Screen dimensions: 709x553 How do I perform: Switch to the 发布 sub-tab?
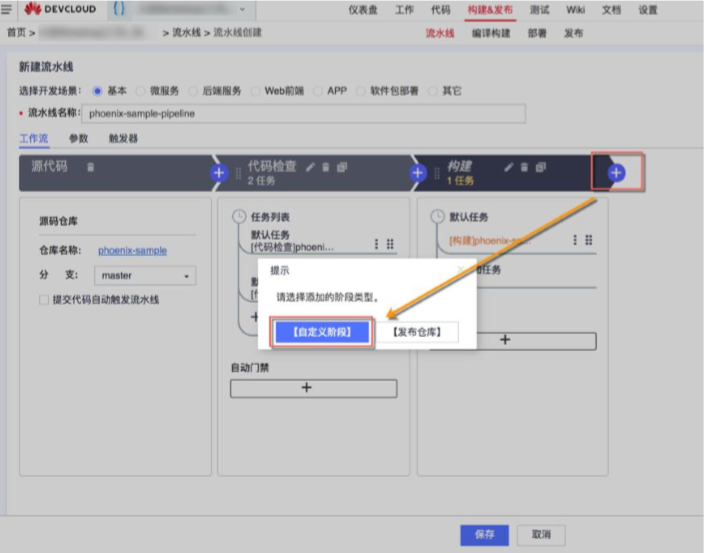coord(573,33)
